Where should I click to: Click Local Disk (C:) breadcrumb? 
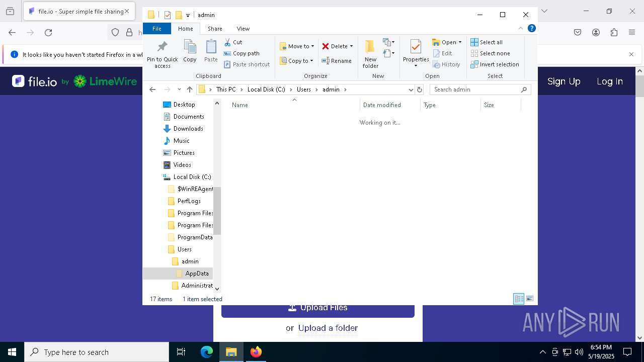(266, 89)
